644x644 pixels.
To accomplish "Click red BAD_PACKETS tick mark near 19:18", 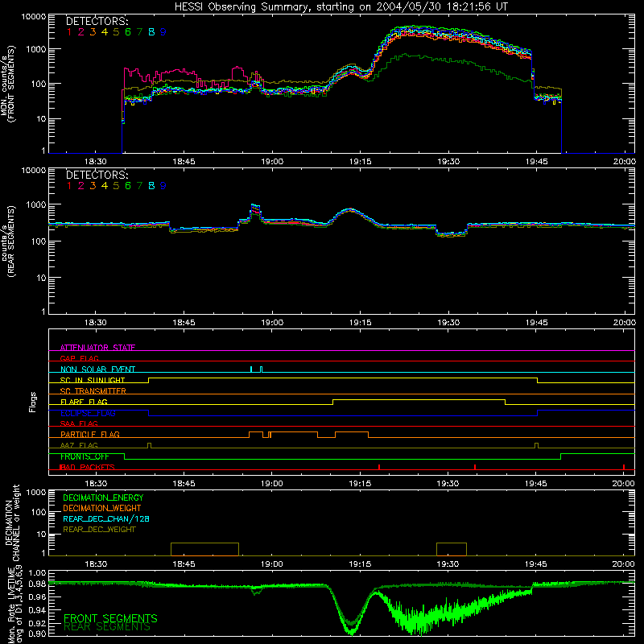I will pyautogui.click(x=379, y=467).
